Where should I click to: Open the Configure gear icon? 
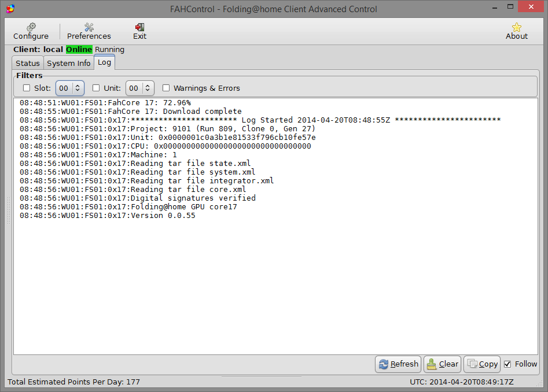tap(31, 27)
